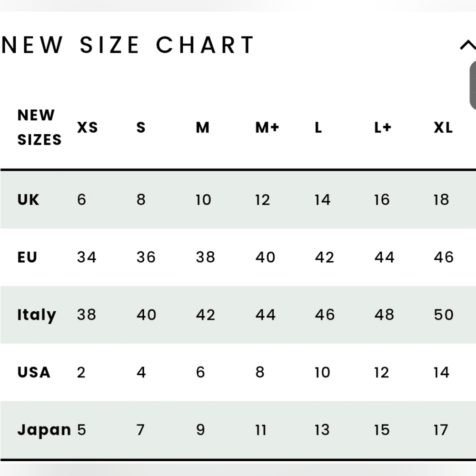
Task: Select size 11 in the Japan row
Action: (261, 430)
